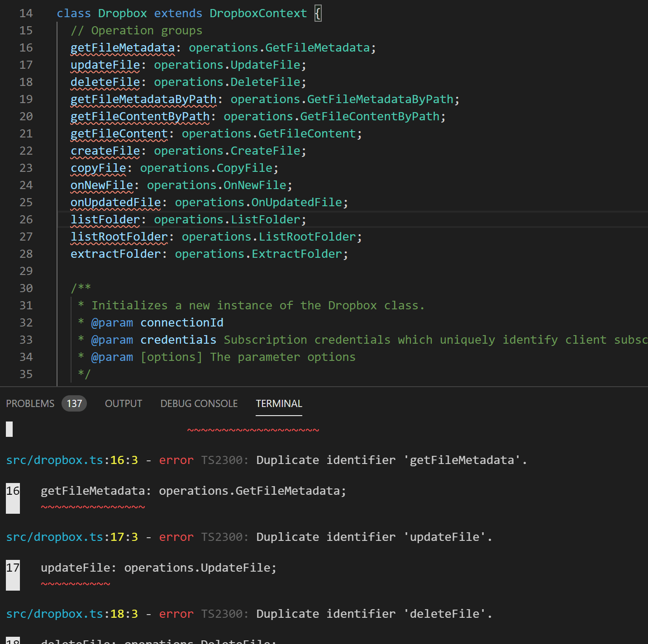648x644 pixels.
Task: Switch to the DEBUG CONSOLE tab
Action: 199,403
